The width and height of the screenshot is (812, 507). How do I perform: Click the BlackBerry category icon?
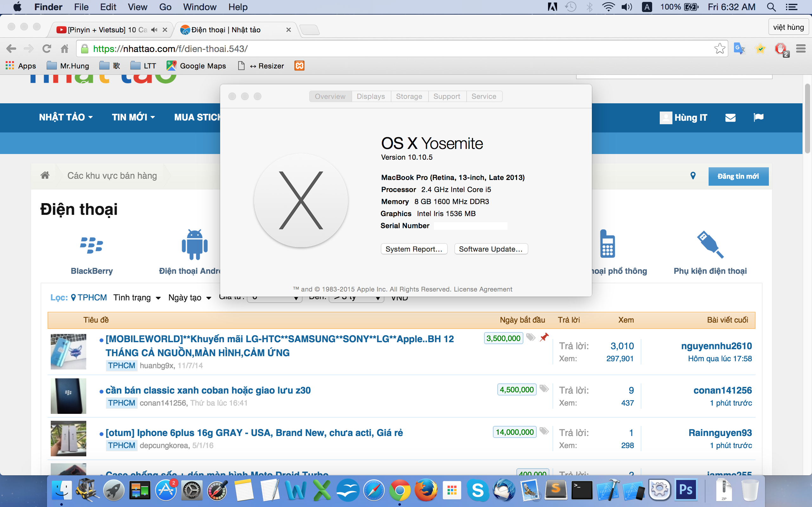[91, 245]
